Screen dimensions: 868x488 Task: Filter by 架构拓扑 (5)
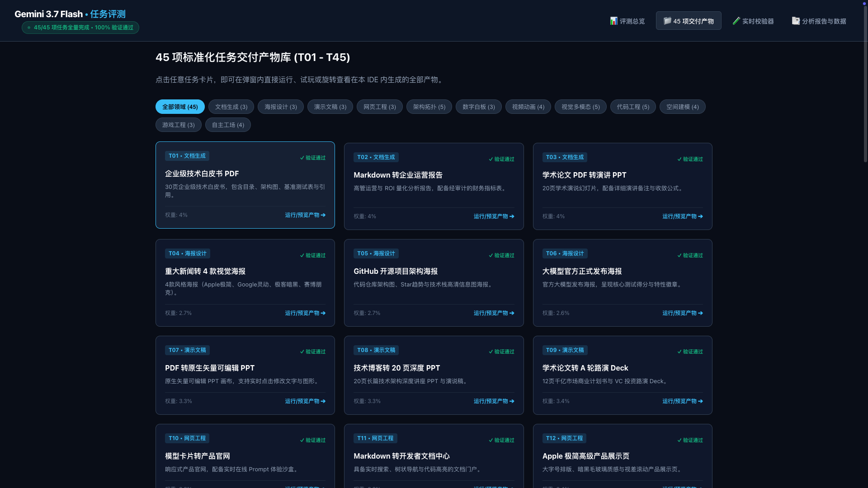[429, 107]
